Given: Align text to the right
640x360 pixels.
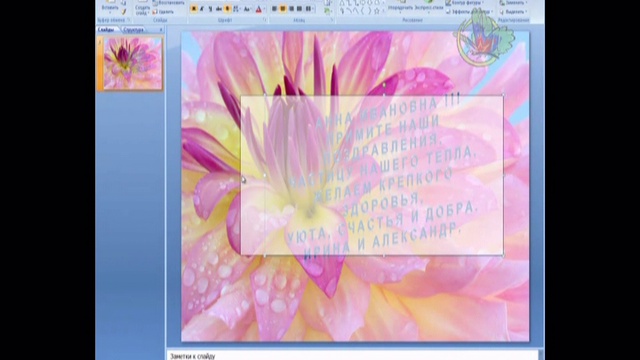Looking at the screenshot, I should (x=291, y=9).
